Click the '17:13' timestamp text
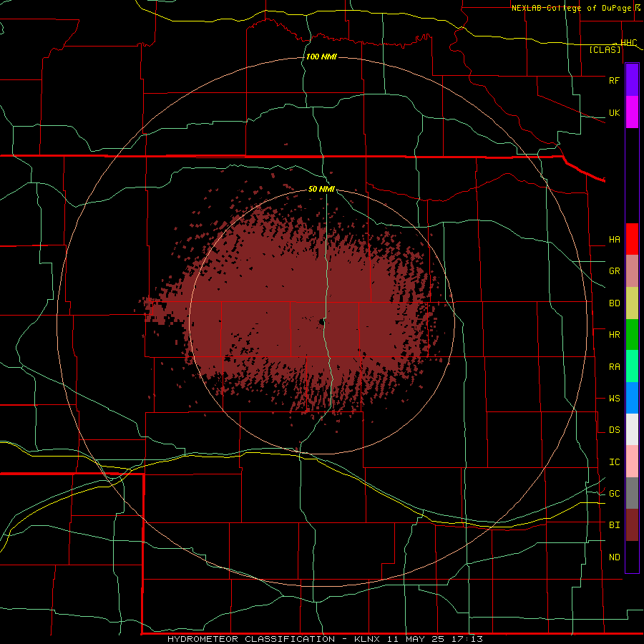Screen dimensions: 644x644 [467, 639]
